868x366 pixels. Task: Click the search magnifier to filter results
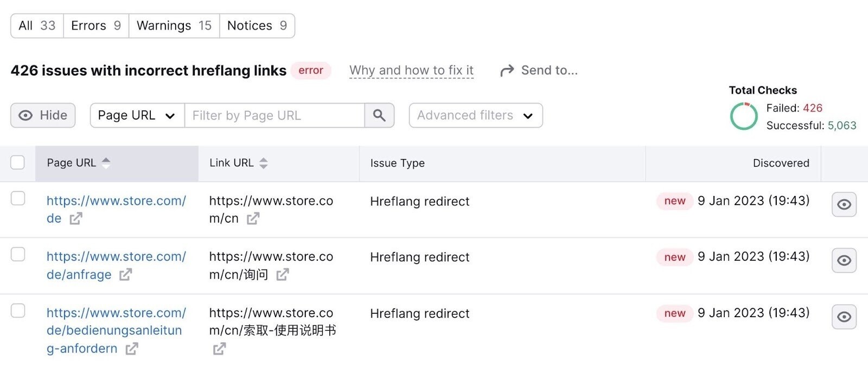click(x=379, y=115)
